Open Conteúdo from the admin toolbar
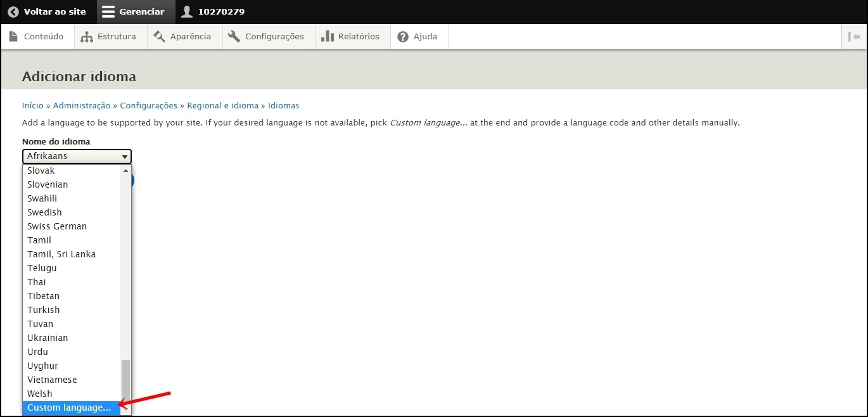Viewport: 868px width, 417px height. tap(37, 37)
